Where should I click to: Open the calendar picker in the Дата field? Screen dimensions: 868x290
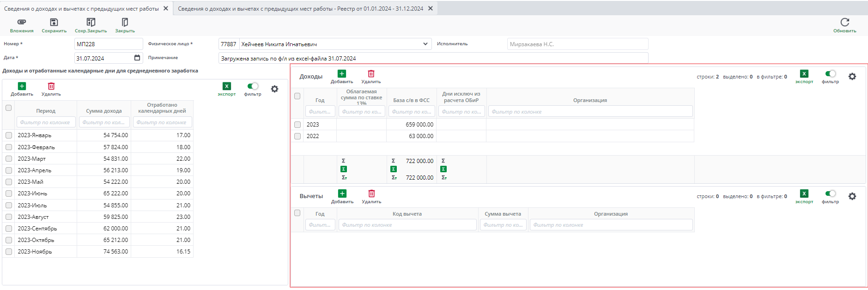[x=137, y=58]
